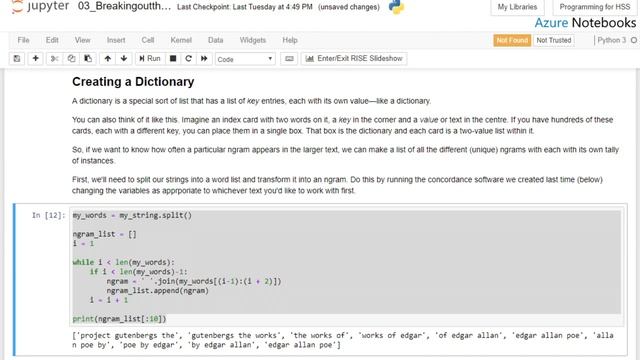Click the Jupyter logo
640x360 pixels.
tap(40, 6)
